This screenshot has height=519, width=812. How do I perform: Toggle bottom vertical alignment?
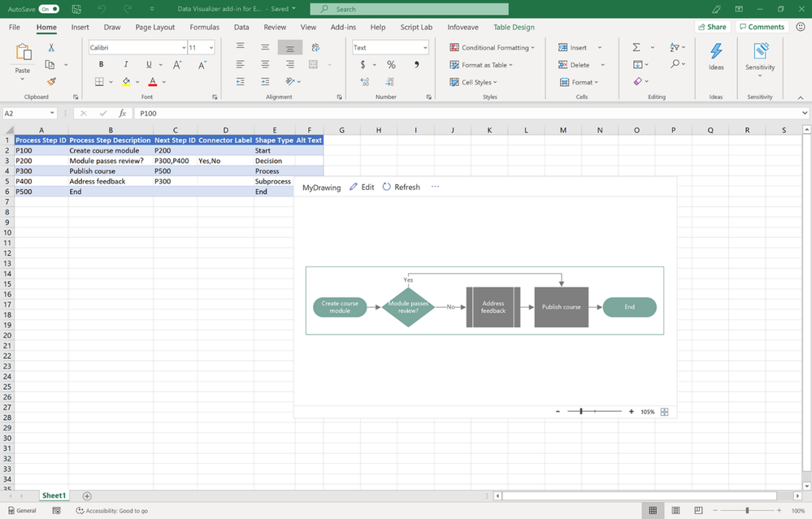coord(290,48)
